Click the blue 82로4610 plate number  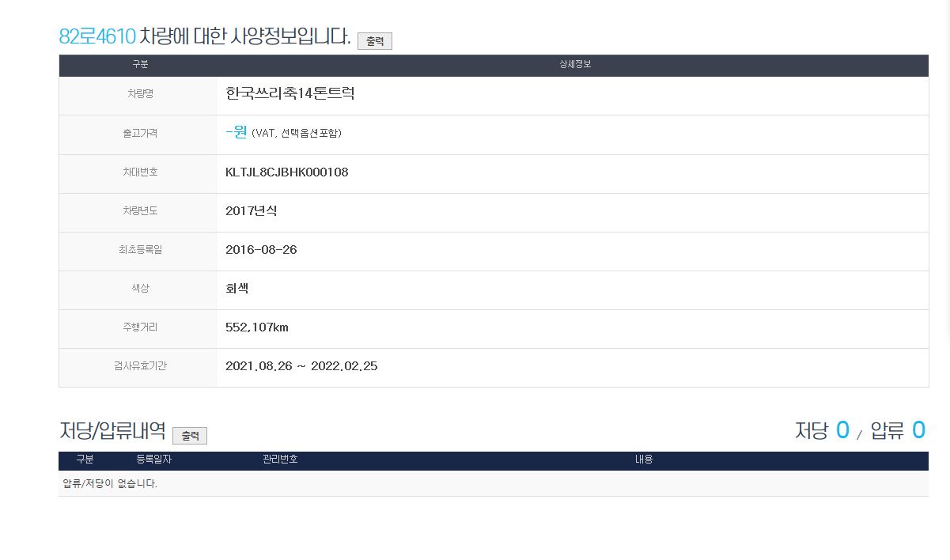click(97, 36)
